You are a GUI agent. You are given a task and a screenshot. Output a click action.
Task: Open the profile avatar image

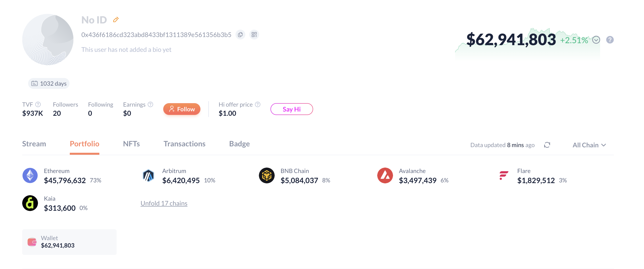48,39
